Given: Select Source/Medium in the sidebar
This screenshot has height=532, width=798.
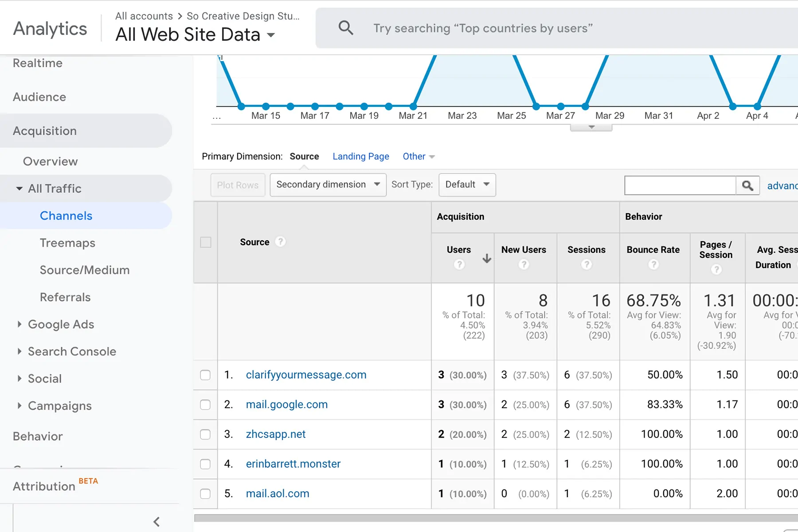Looking at the screenshot, I should pyautogui.click(x=85, y=270).
